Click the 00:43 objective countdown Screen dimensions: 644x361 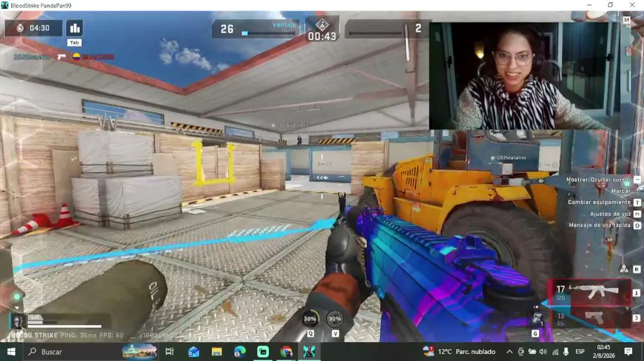coord(322,37)
